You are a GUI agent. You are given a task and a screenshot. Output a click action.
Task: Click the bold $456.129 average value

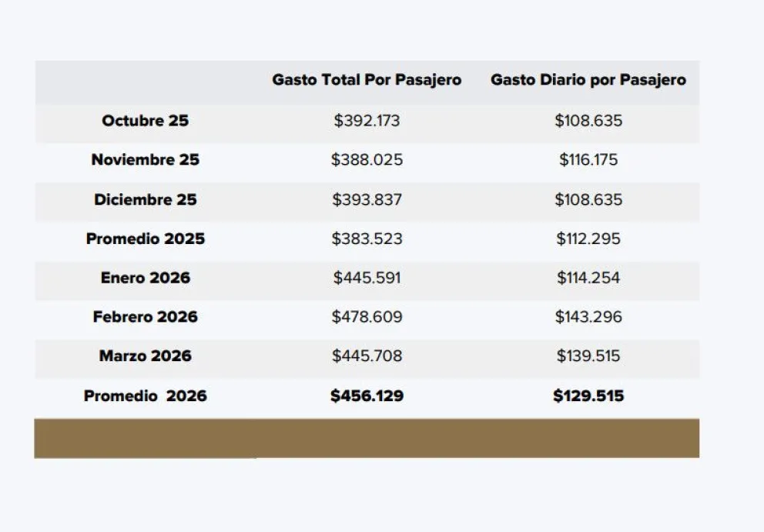(x=367, y=396)
